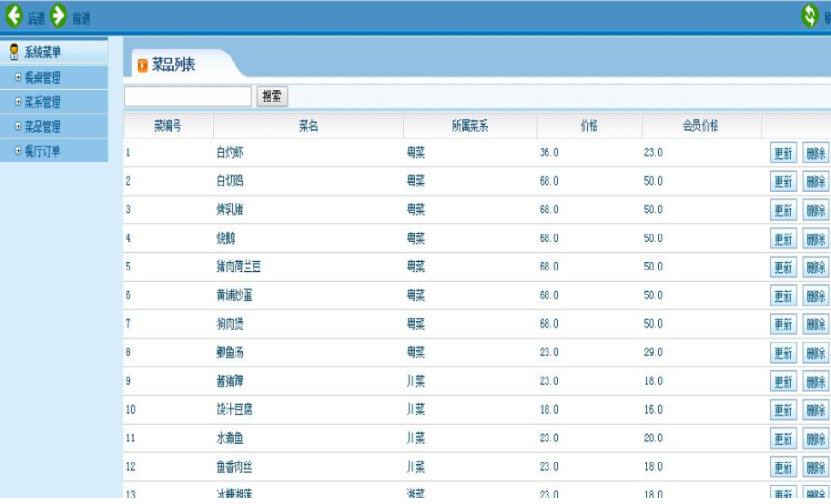831x504 pixels.
Task: Click the green back arrow icon (后退)
Action: [14, 16]
